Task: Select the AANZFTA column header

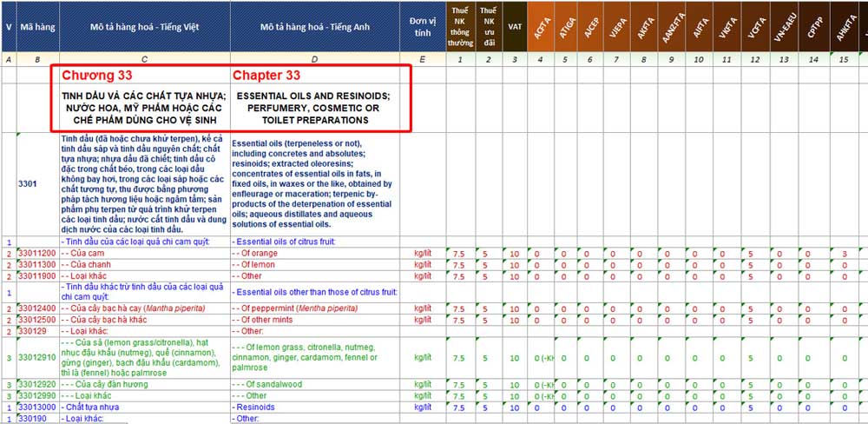Action: [x=671, y=27]
